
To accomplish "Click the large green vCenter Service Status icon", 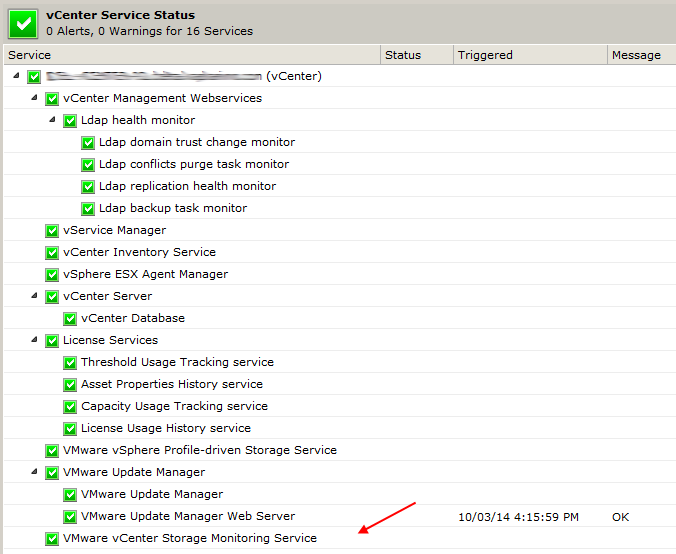I will point(23,24).
